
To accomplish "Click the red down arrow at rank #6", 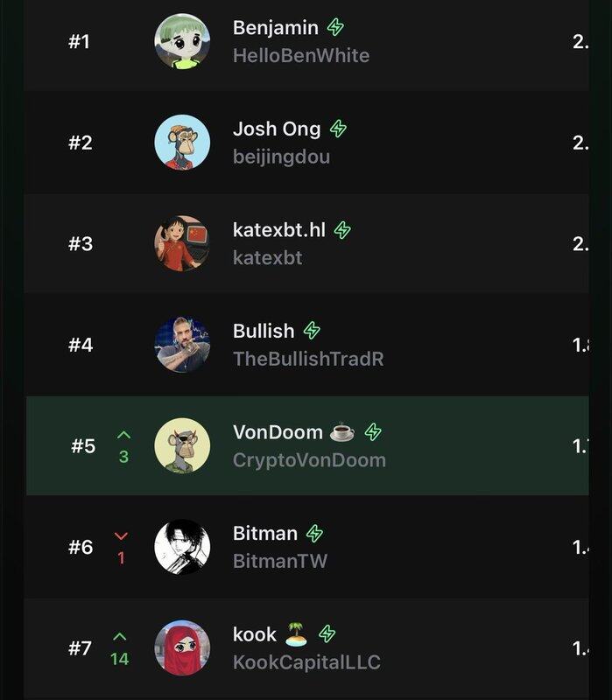I will [121, 535].
